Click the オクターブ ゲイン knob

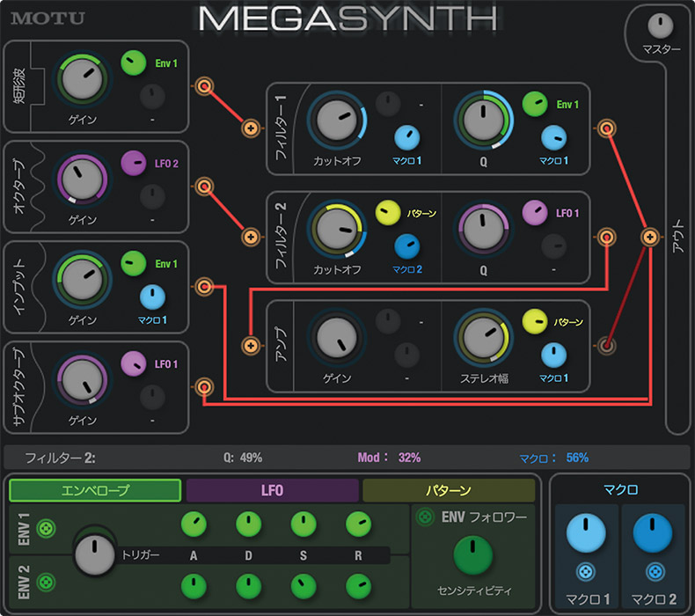(82, 180)
